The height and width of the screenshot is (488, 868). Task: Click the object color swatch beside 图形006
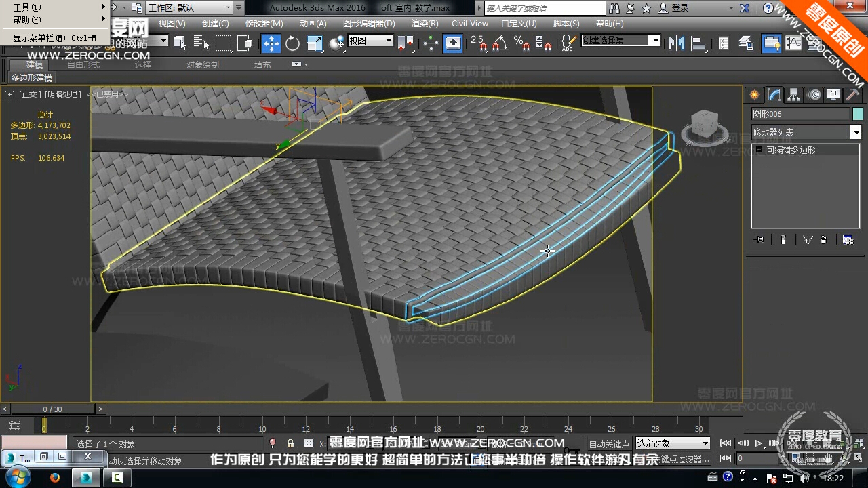click(858, 114)
